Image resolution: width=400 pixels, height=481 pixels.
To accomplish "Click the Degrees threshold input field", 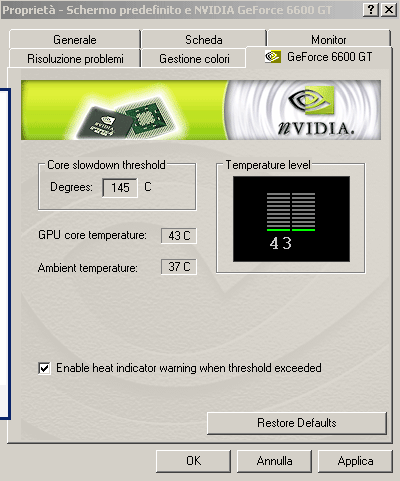I will coord(120,188).
